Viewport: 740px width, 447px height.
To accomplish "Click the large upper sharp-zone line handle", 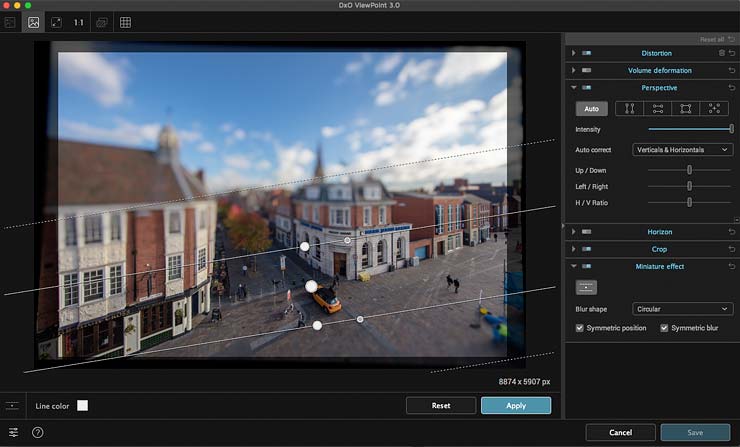I will pyautogui.click(x=305, y=246).
